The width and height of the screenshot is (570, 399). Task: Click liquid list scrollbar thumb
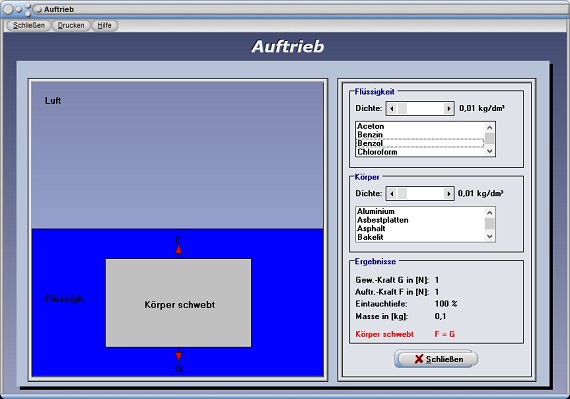click(489, 138)
